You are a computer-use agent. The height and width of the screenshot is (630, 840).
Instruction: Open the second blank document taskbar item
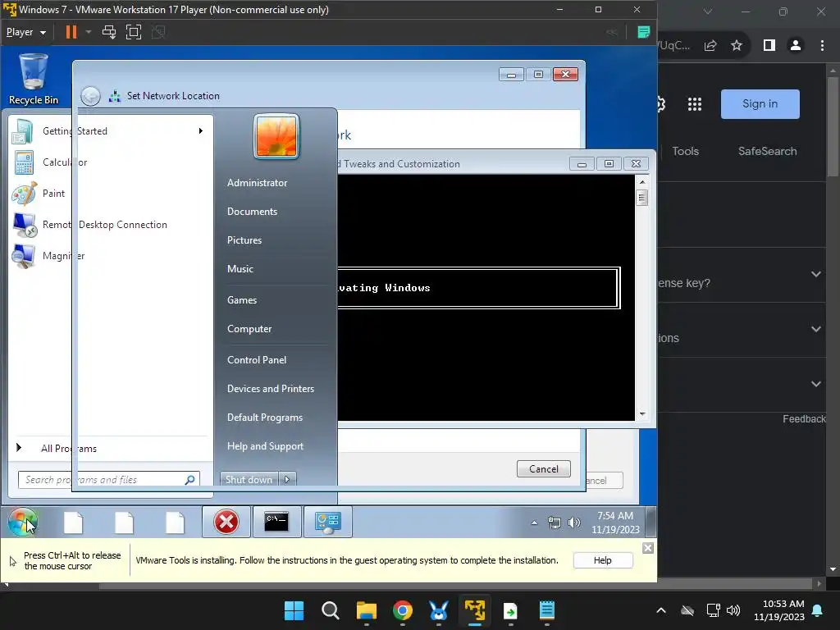click(125, 523)
